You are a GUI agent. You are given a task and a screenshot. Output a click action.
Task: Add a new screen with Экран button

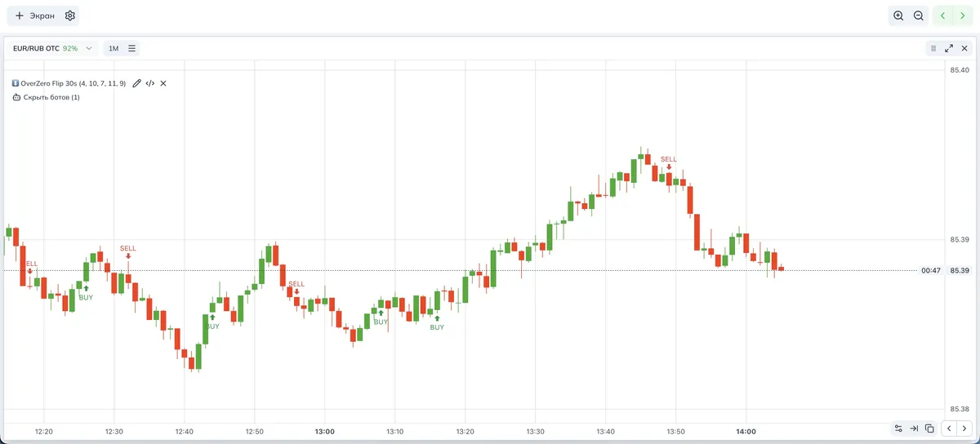point(35,16)
